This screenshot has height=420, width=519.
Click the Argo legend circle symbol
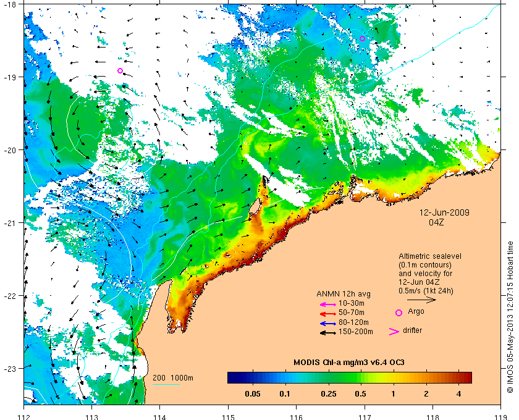(399, 313)
